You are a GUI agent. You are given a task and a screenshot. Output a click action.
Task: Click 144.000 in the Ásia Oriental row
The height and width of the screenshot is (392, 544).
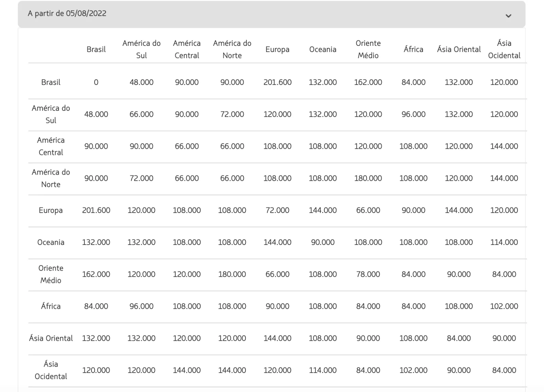277,338
